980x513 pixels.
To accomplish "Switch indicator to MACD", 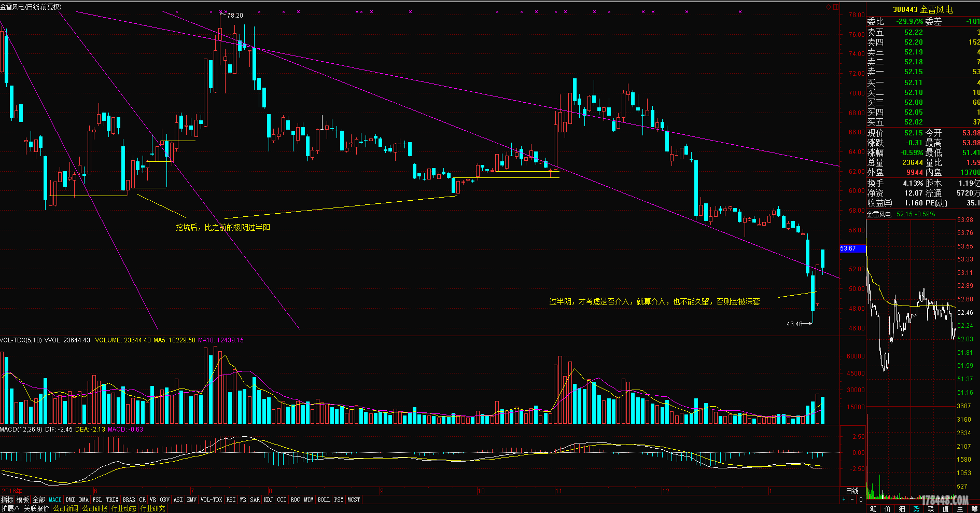I will point(55,500).
